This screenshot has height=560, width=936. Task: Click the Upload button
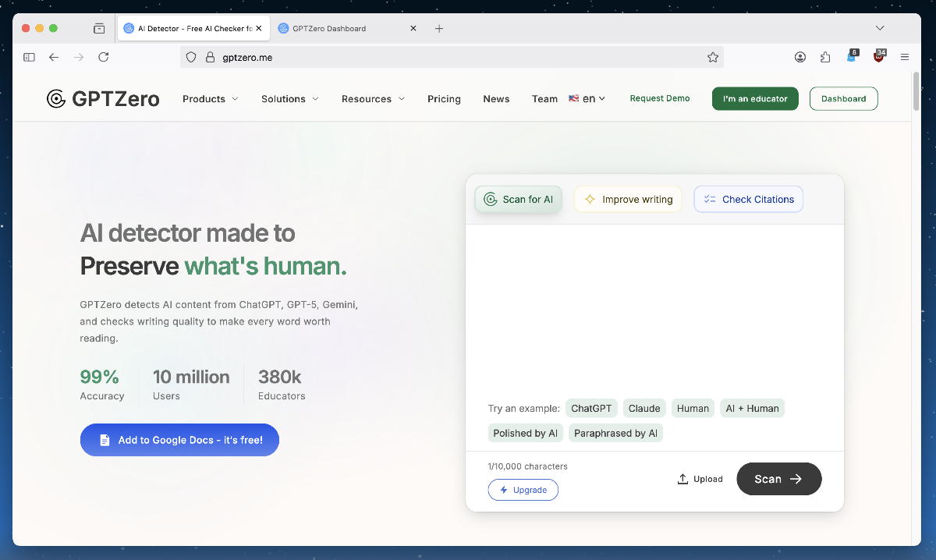click(x=700, y=479)
